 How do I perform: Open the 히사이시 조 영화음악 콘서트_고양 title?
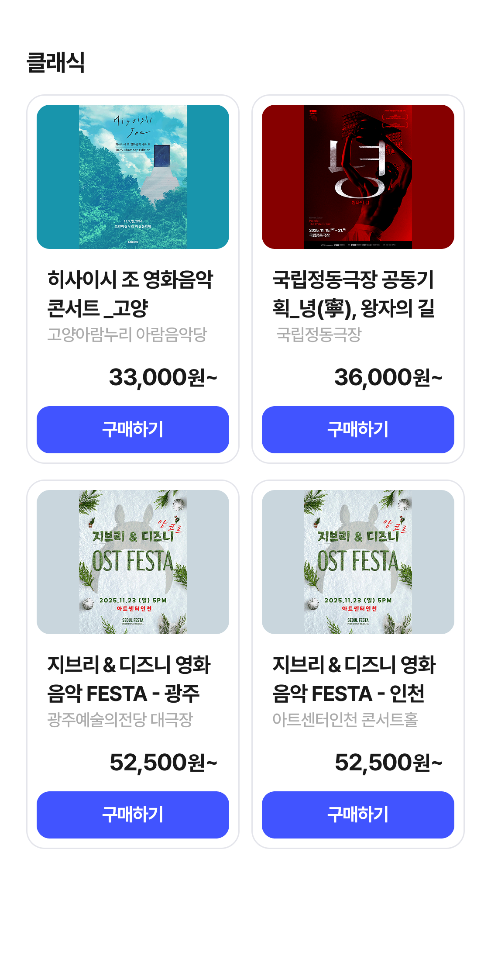click(130, 293)
